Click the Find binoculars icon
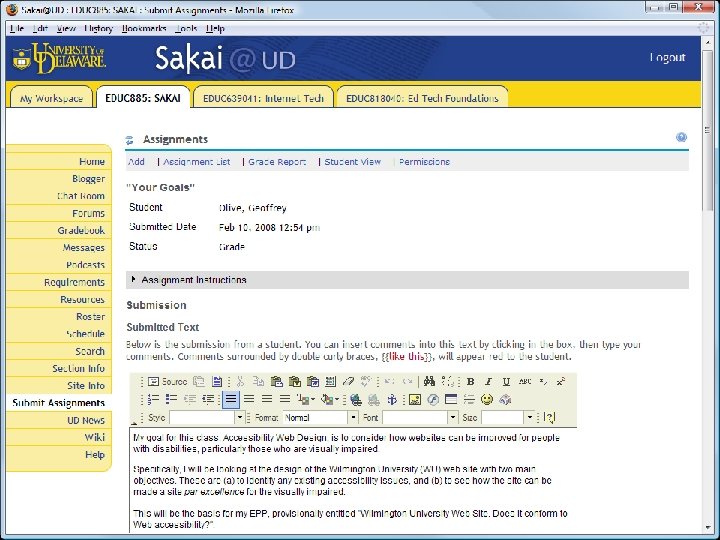The width and height of the screenshot is (720, 540). pyautogui.click(x=429, y=382)
